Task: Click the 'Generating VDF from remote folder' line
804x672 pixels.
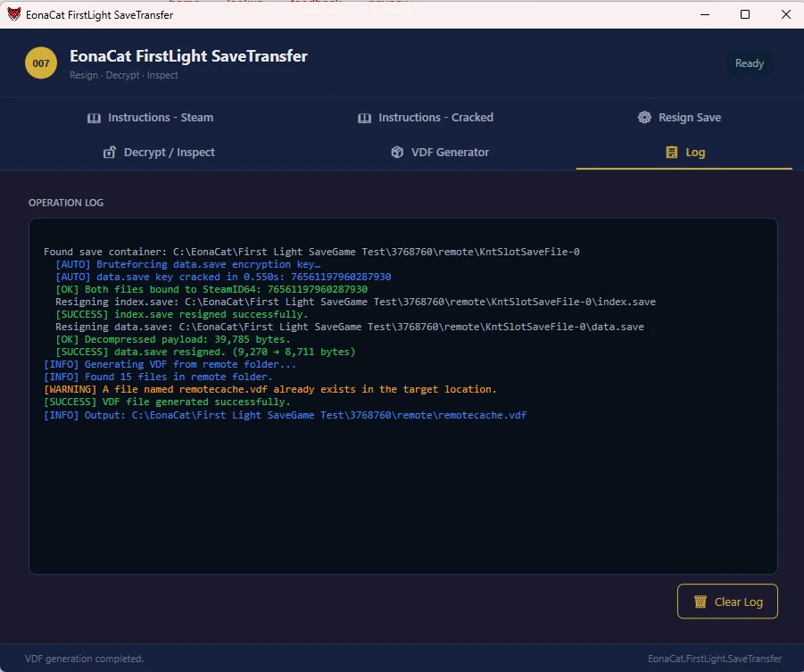Action: tap(170, 364)
